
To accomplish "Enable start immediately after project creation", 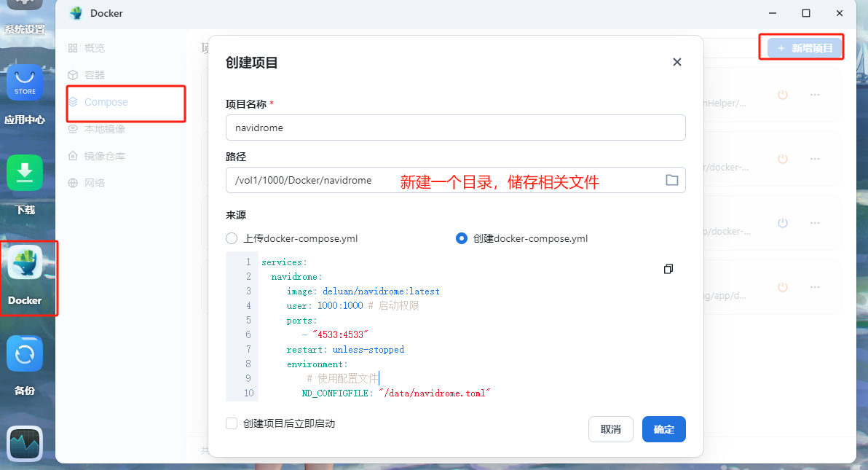I will coord(232,423).
